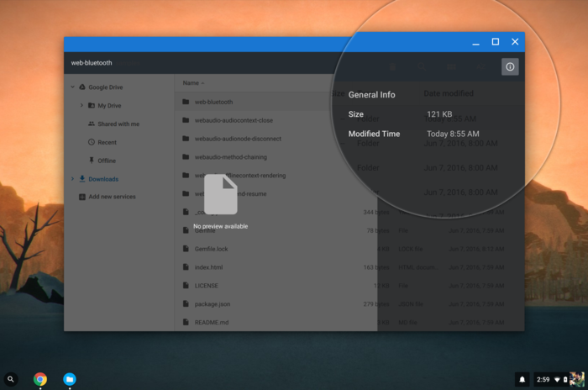Open the webaudio-audiocontext-close folder

[234, 120]
